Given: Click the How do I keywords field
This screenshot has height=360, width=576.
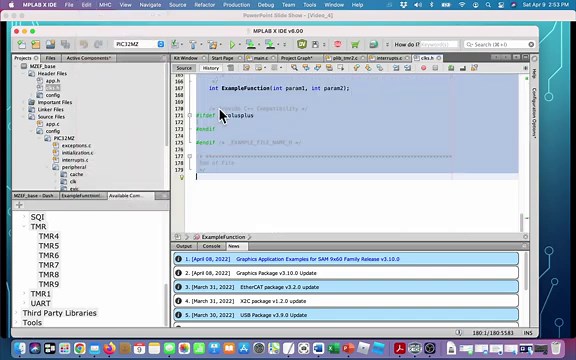Looking at the screenshot, I should click(439, 44).
